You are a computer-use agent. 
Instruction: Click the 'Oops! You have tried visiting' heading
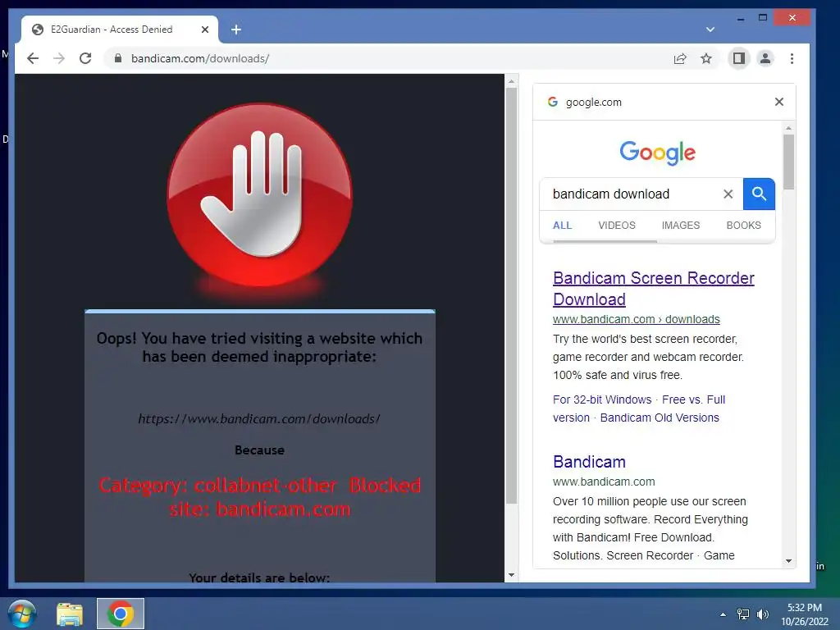click(259, 347)
